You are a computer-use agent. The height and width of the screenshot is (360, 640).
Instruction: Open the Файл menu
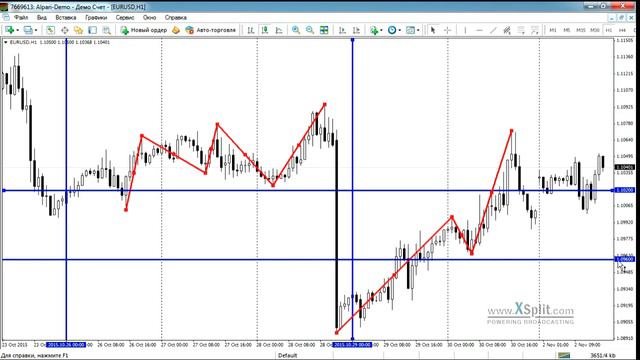(x=21, y=18)
